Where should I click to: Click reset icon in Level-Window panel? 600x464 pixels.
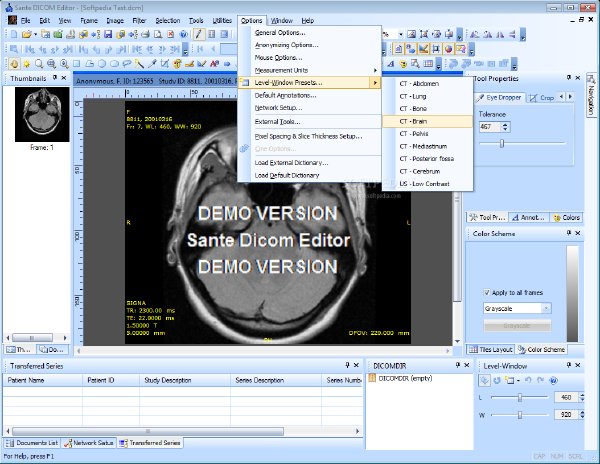497,381
